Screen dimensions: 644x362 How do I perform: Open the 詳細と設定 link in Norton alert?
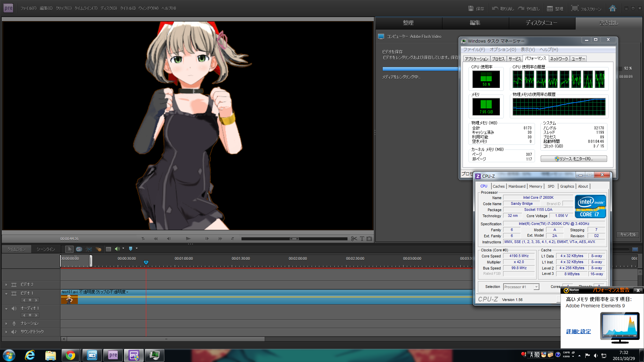[x=578, y=331]
